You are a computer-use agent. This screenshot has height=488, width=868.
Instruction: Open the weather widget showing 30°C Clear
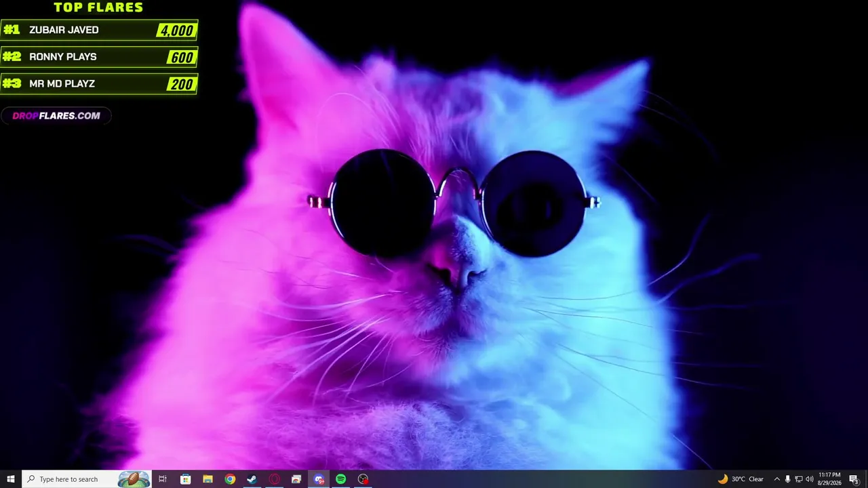741,479
